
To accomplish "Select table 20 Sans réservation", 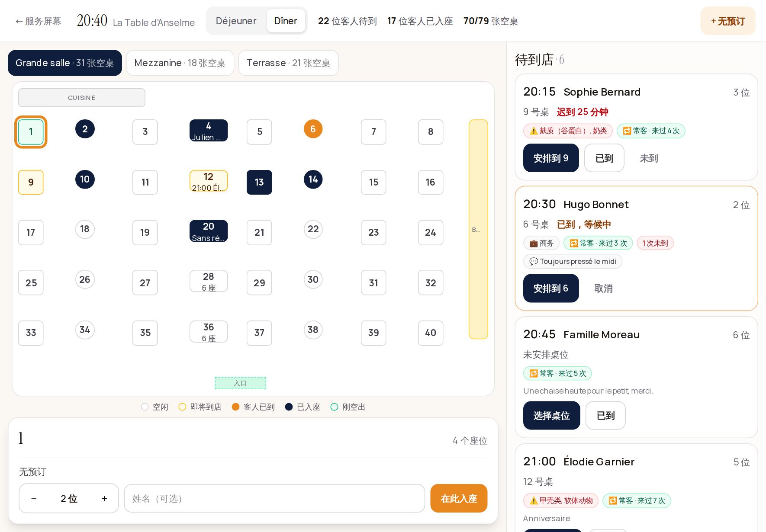I will (x=209, y=231).
